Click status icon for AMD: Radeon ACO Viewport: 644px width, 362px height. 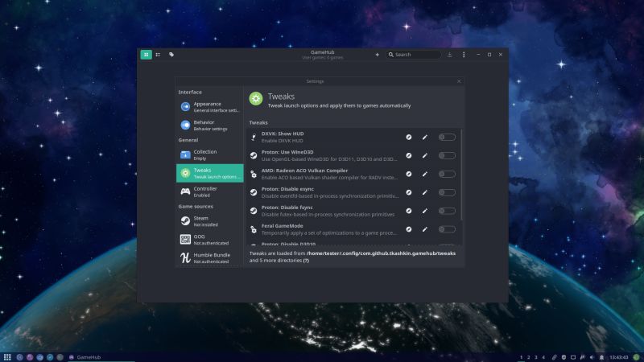click(409, 174)
